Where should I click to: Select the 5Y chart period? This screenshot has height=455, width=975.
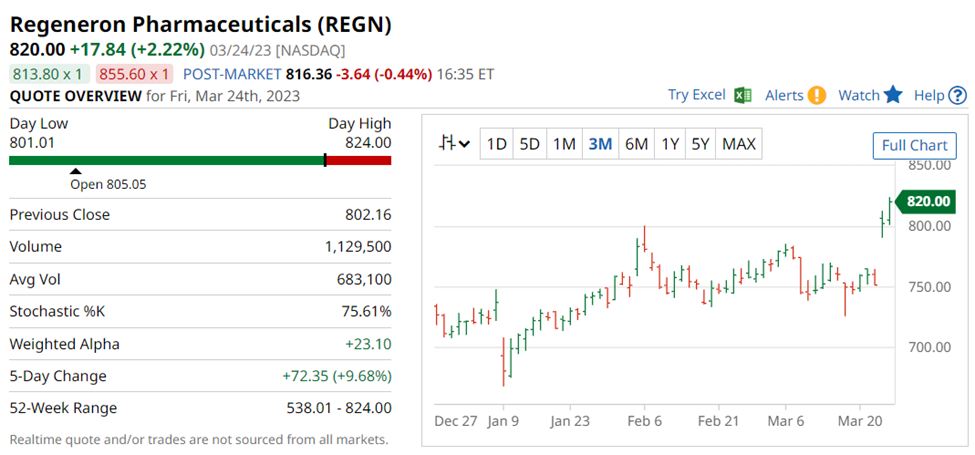coord(701,144)
